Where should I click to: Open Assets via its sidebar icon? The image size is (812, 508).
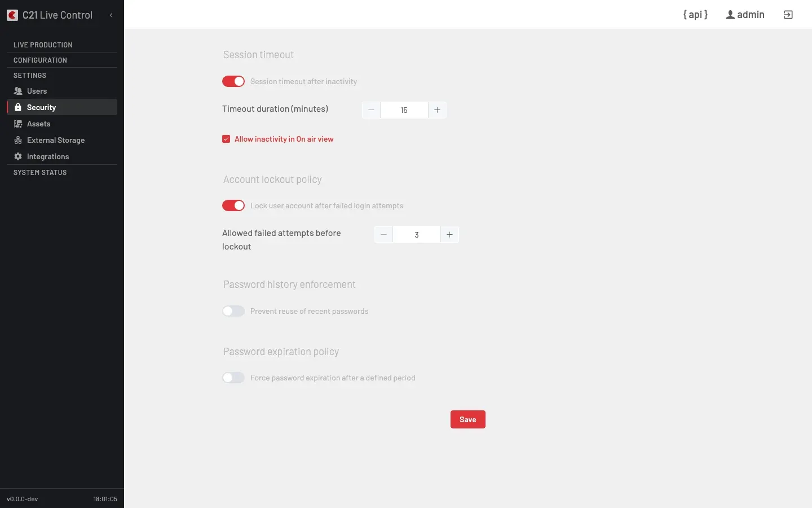tap(18, 124)
